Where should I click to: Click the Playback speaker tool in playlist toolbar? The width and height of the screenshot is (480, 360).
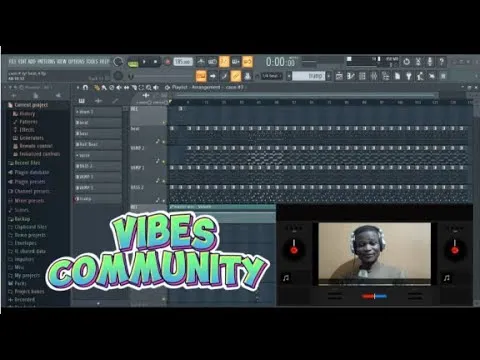155,88
